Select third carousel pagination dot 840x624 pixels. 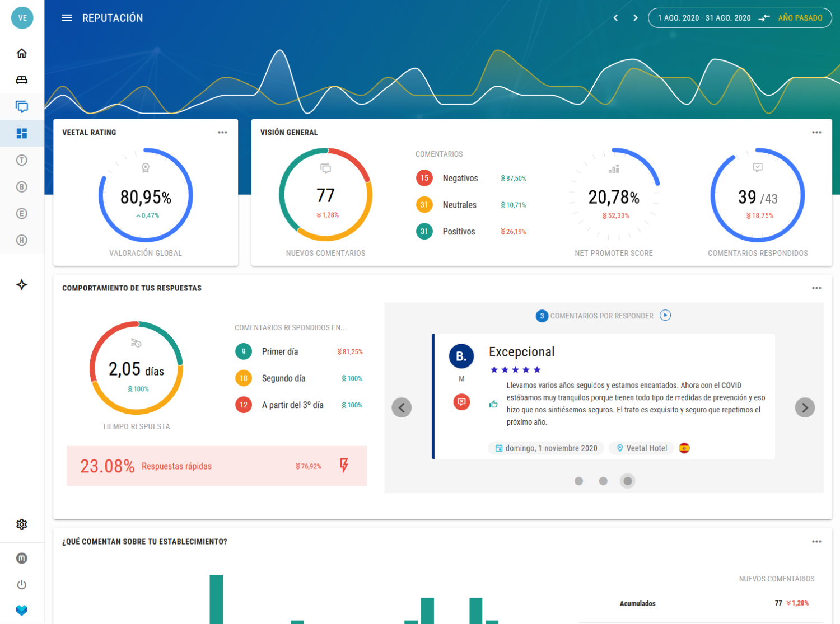pos(628,481)
